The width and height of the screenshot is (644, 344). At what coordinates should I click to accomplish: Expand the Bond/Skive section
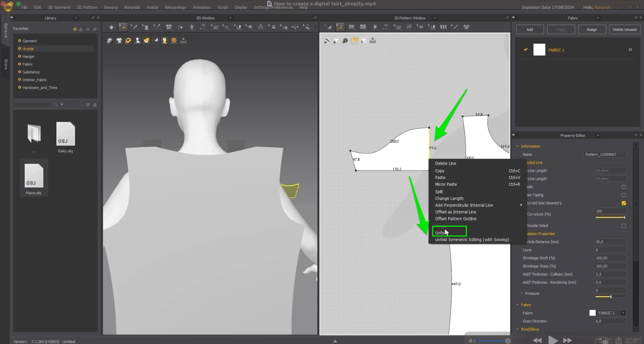tap(518, 329)
